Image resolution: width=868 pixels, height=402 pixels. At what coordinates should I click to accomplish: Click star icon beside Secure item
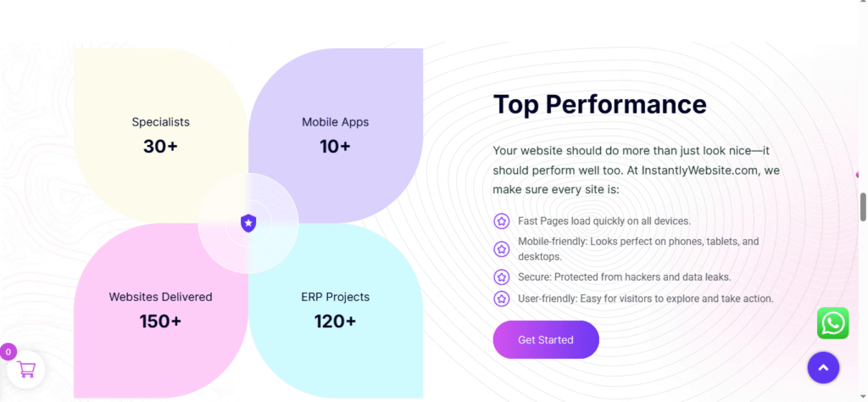pyautogui.click(x=501, y=277)
